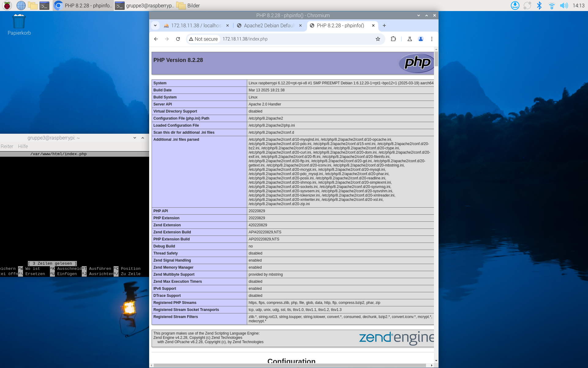Click the sync refresh tray icon
The width and height of the screenshot is (588, 368).
[x=527, y=6]
